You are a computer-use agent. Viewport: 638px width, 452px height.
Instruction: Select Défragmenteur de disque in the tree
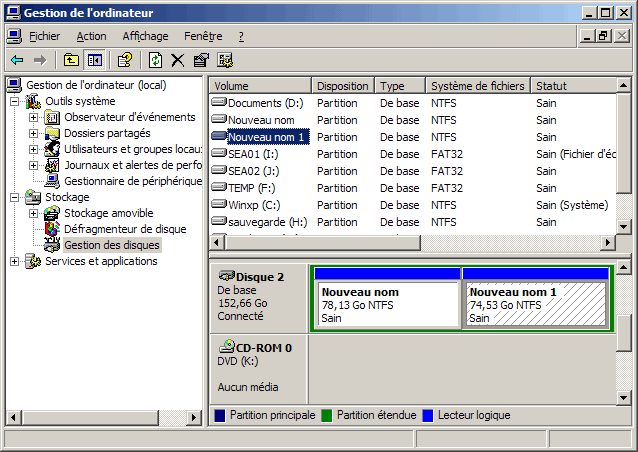coord(124,229)
